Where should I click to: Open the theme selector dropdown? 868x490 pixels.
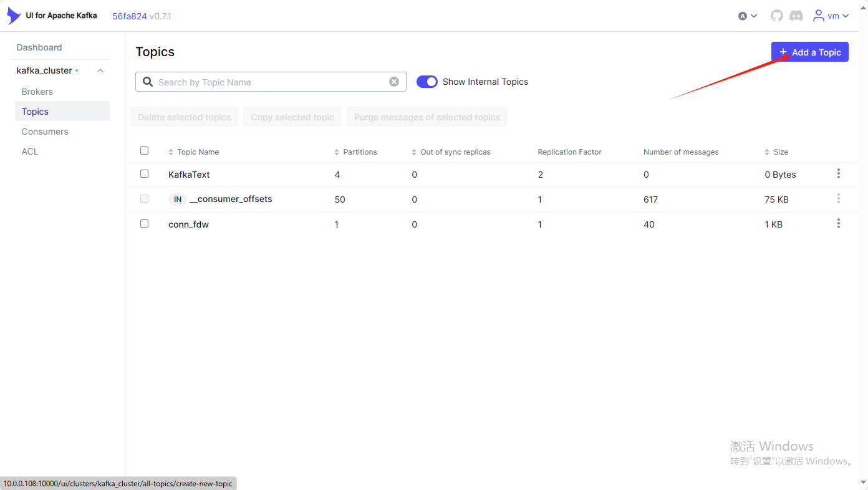748,16
